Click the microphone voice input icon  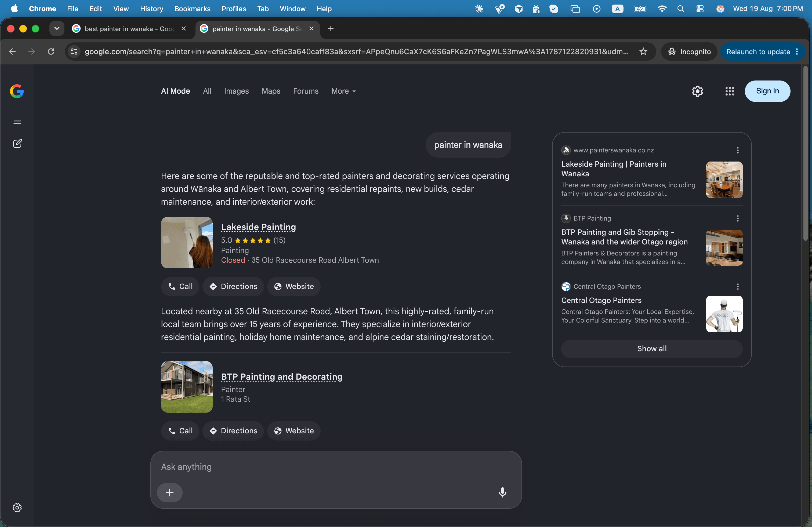[502, 492]
